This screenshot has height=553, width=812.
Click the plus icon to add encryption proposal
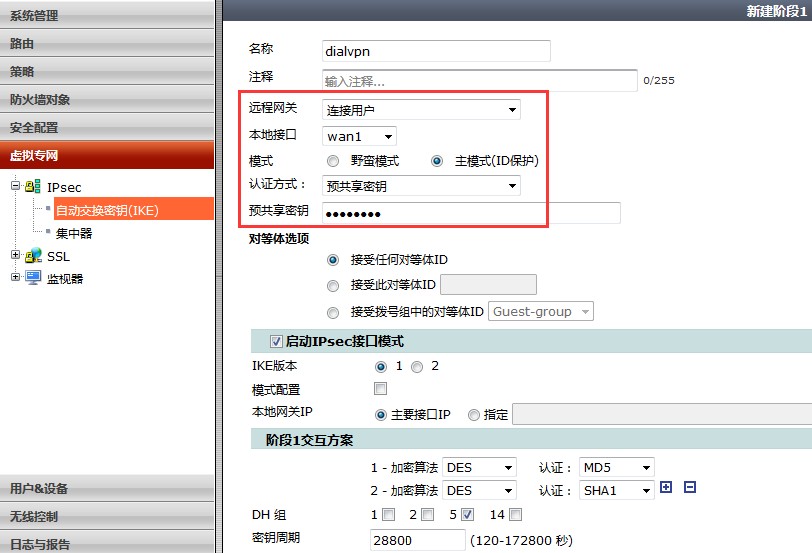pos(667,488)
